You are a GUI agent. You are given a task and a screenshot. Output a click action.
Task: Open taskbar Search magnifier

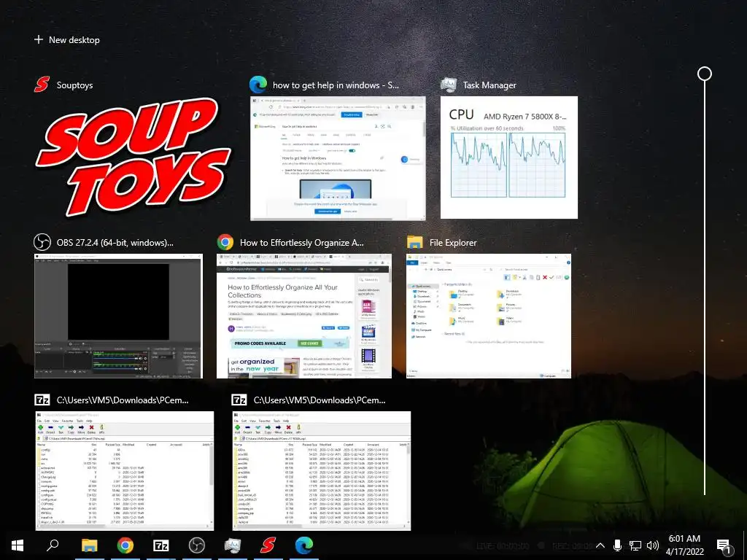[53, 545]
